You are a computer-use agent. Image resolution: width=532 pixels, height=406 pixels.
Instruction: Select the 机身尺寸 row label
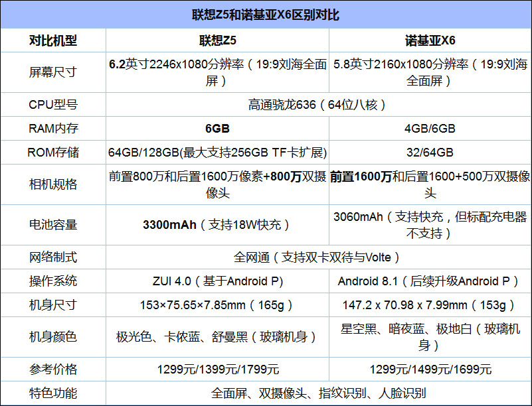pyautogui.click(x=53, y=304)
